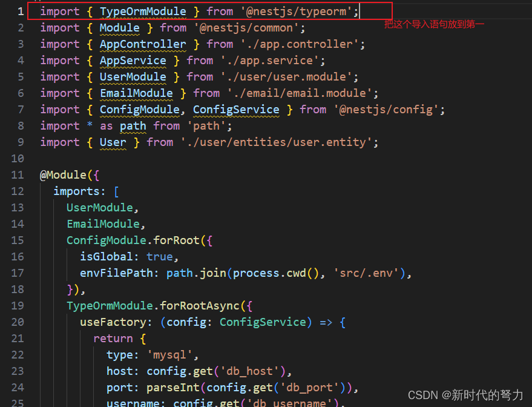Click the User identifier on line 9
532x407 pixels.
click(113, 142)
